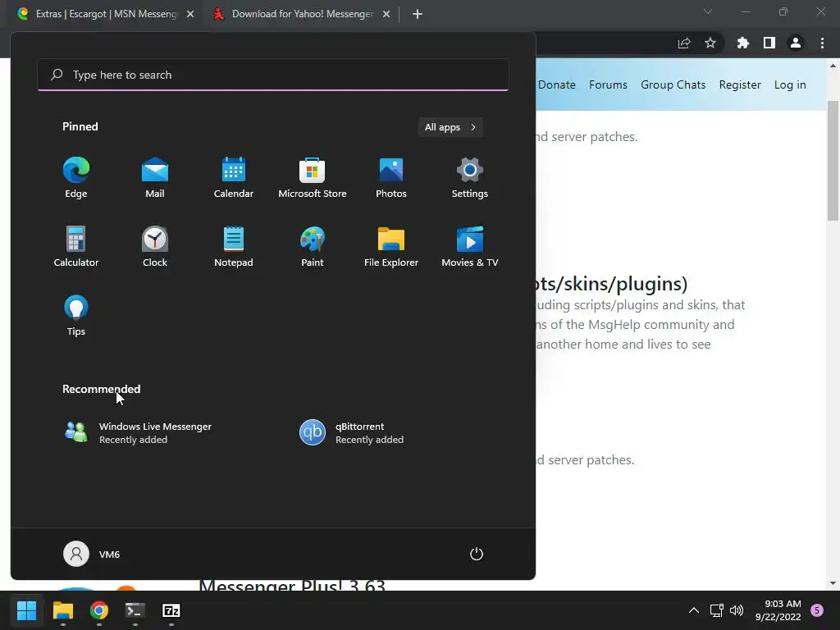This screenshot has height=630, width=840.
Task: Open Chrome extensions menu
Action: [x=742, y=43]
